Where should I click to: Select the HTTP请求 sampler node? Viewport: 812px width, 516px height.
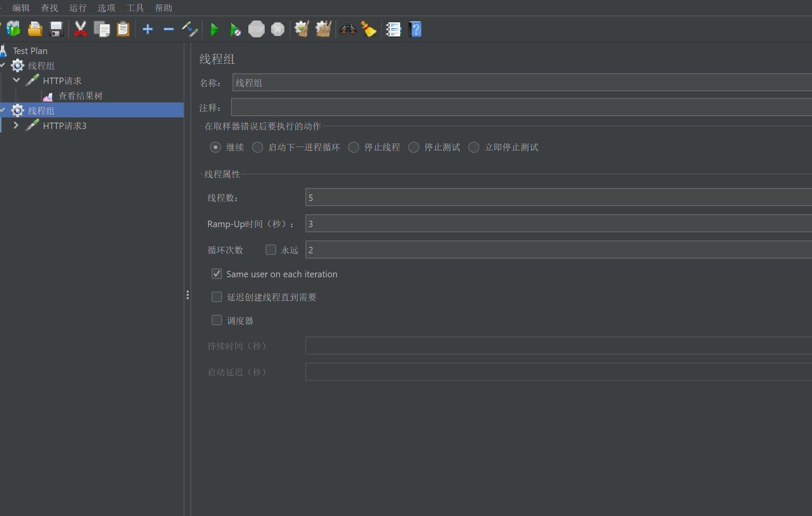click(62, 81)
